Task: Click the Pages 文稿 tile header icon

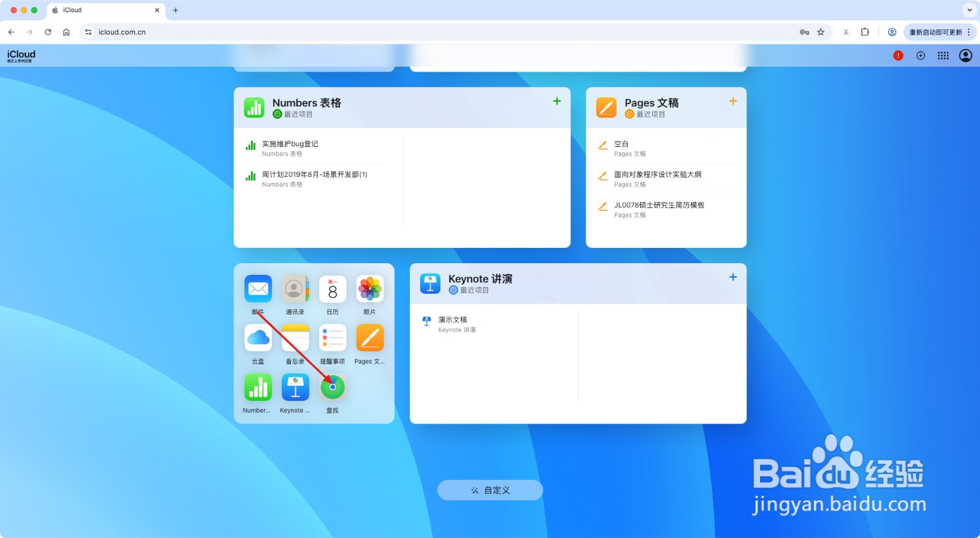Action: tap(606, 108)
